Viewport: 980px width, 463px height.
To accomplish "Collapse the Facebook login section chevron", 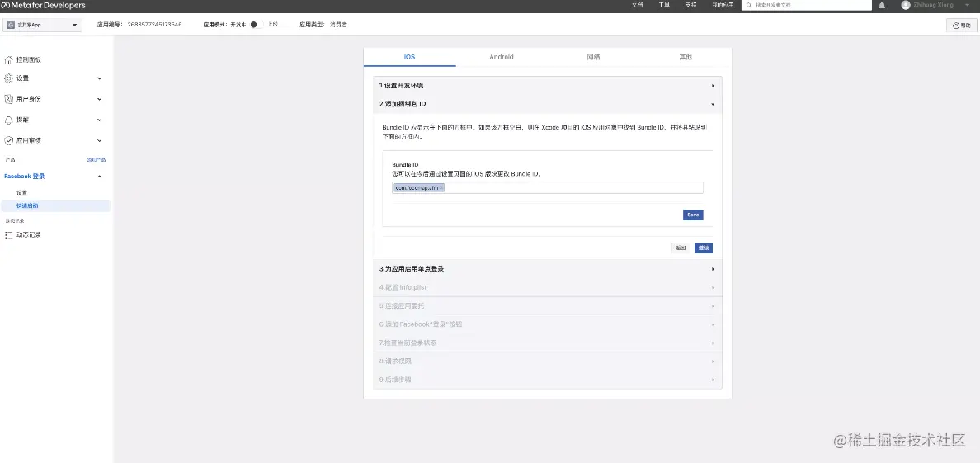I will point(99,177).
